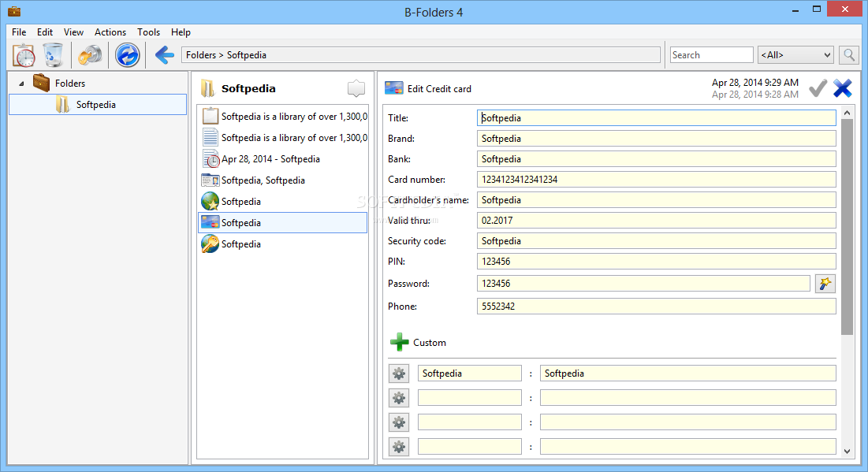Click the Custom label link

pyautogui.click(x=429, y=343)
